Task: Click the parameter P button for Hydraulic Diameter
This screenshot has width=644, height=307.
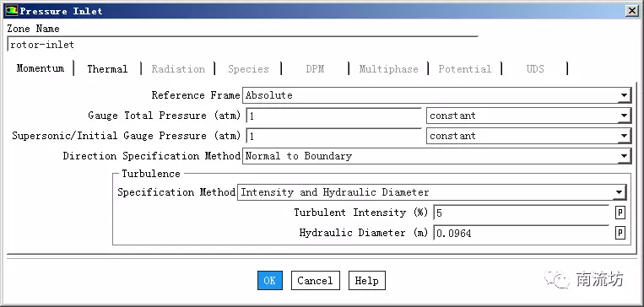Action: click(620, 233)
